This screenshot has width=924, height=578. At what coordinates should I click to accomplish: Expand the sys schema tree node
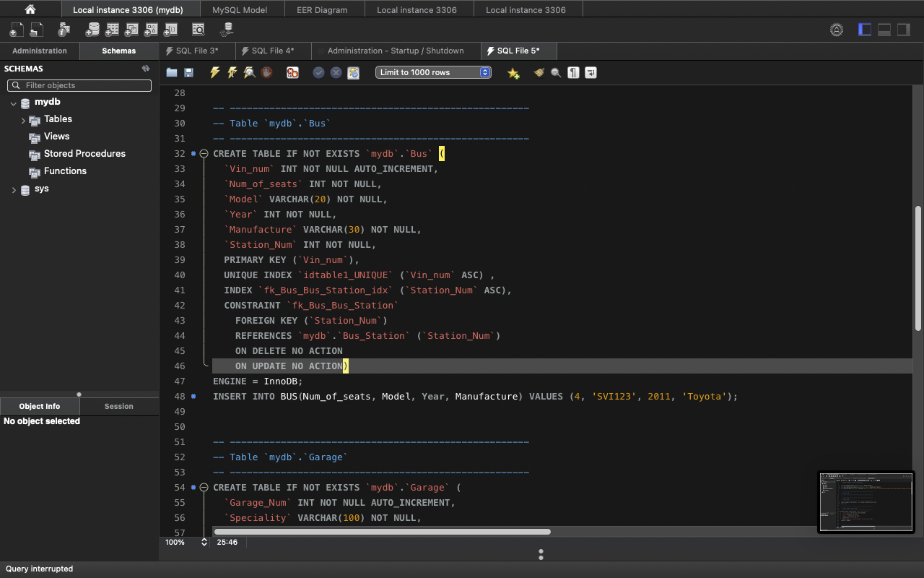pos(14,190)
